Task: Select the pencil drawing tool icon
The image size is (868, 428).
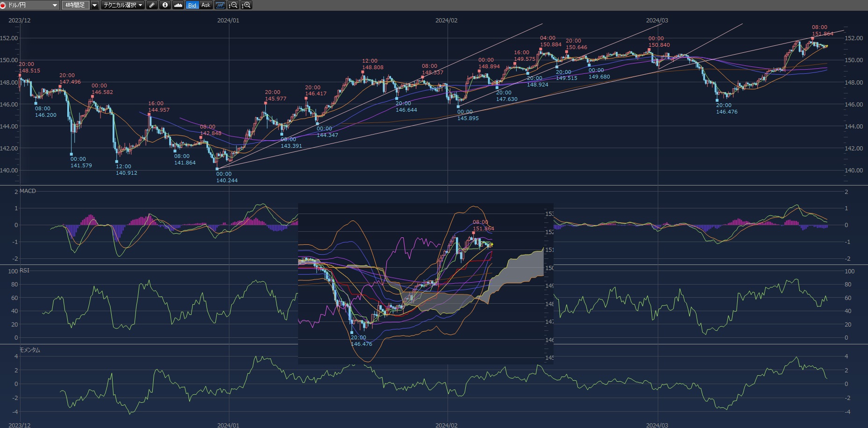Action: click(x=152, y=5)
